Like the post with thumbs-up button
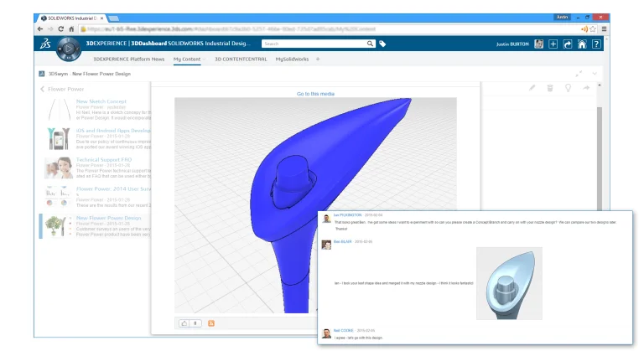 click(x=184, y=323)
